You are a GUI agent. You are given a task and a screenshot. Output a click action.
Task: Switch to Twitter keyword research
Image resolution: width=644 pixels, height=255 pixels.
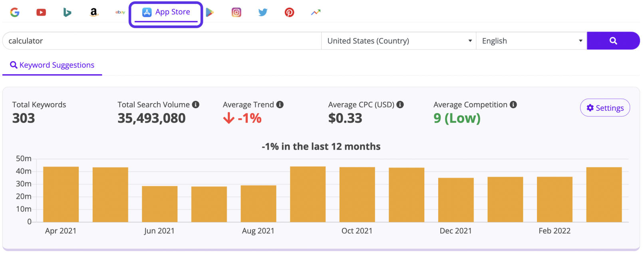263,12
